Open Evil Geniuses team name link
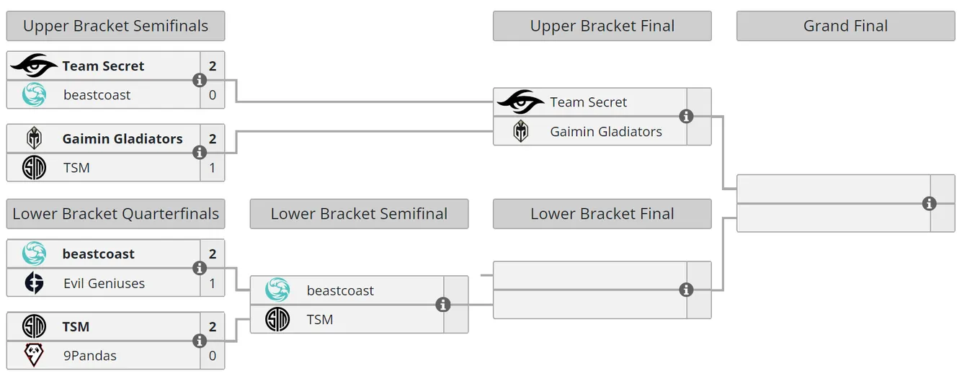 pyautogui.click(x=104, y=283)
